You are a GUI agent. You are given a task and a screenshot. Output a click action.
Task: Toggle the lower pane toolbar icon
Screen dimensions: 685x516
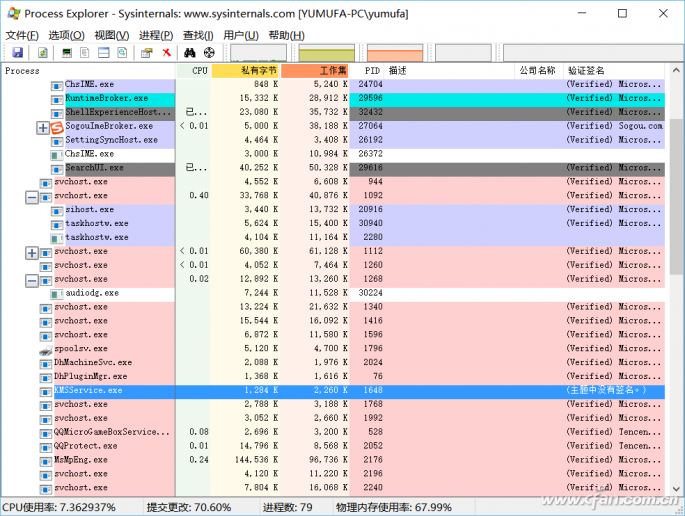point(104,53)
